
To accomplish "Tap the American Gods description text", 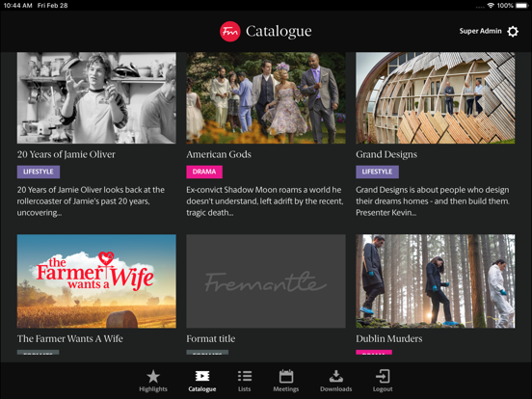I will [x=265, y=201].
